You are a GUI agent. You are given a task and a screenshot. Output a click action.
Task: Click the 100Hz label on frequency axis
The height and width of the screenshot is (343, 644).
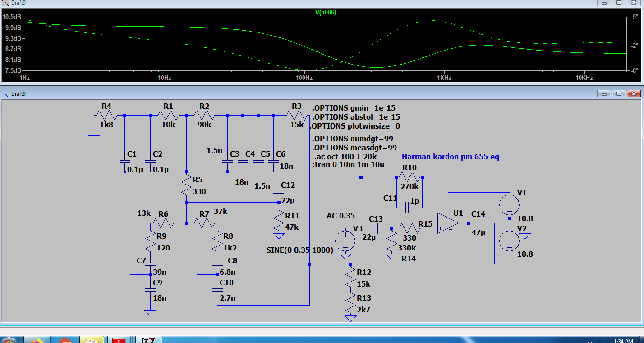coord(304,78)
